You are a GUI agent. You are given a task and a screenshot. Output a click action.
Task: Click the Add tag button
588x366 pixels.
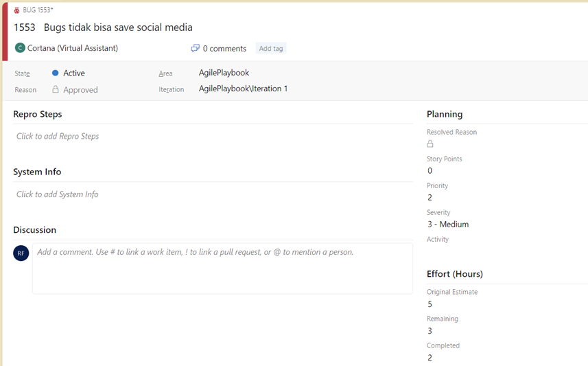271,49
